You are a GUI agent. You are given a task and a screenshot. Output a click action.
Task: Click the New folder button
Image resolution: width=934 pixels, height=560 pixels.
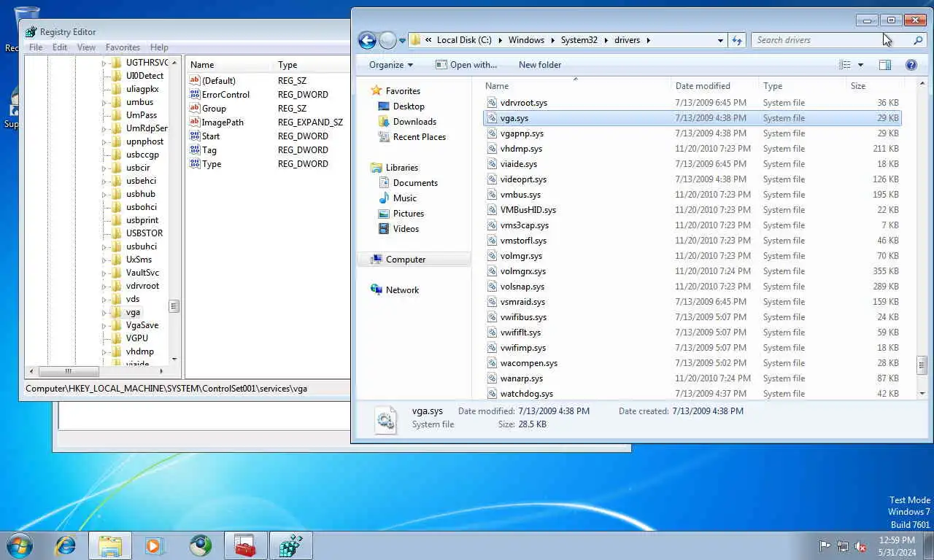pyautogui.click(x=540, y=65)
